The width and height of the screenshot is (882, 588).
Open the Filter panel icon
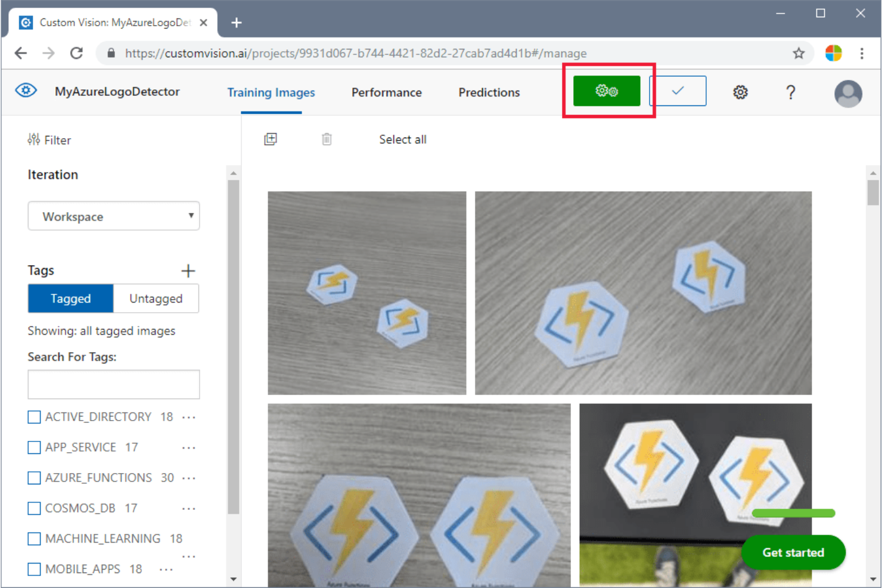point(34,139)
